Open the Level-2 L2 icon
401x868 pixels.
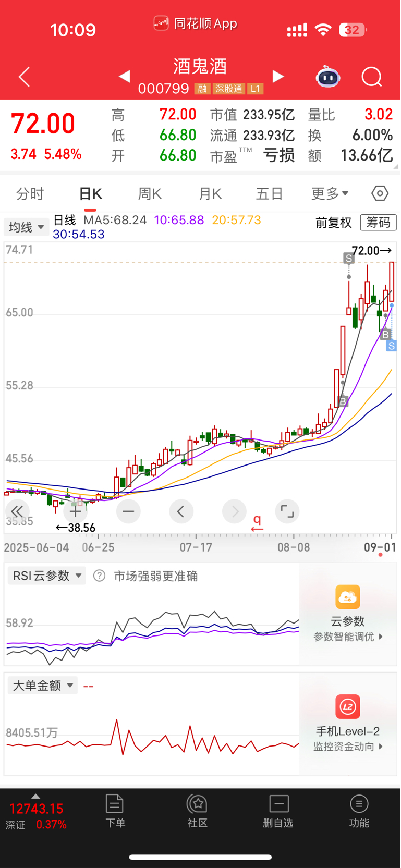click(348, 707)
